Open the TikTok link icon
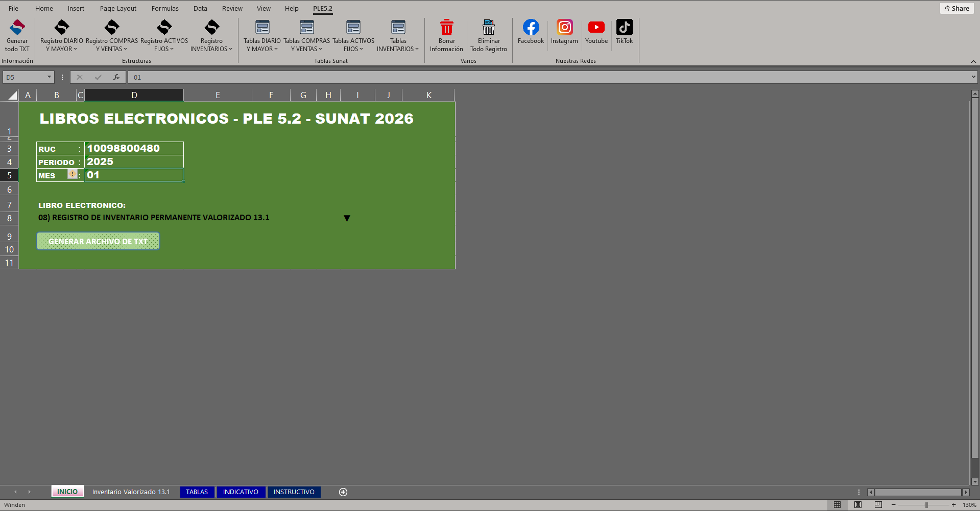The image size is (980, 511). point(624,27)
